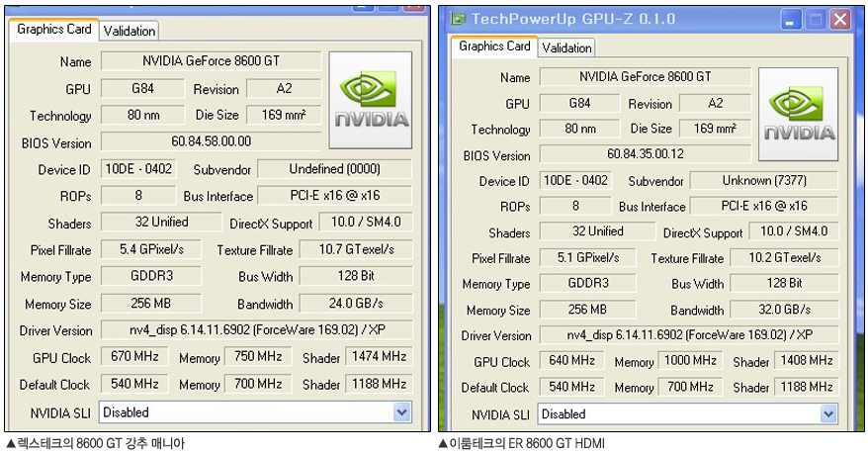Click Bus Width 128 Bit in left window

point(356,276)
